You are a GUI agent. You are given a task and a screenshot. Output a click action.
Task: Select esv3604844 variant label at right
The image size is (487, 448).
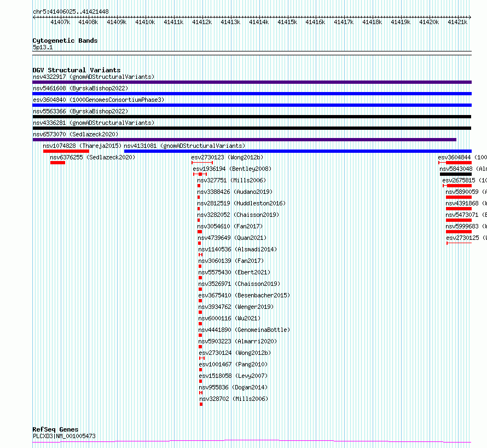[462, 157]
